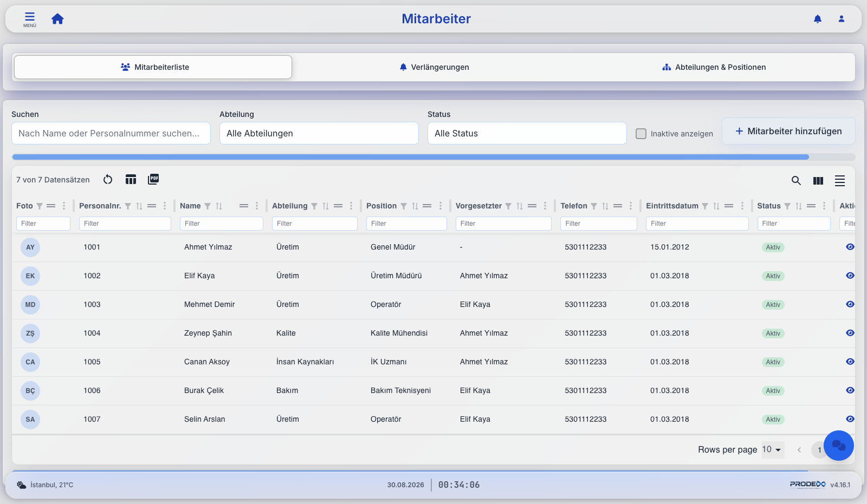Click the 15.01.2012 entry date
Viewport: 867px width, 504px height.
tap(670, 247)
